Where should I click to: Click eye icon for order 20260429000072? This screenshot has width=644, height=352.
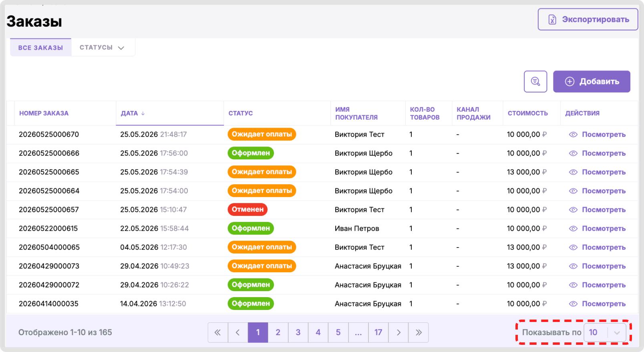click(x=573, y=285)
